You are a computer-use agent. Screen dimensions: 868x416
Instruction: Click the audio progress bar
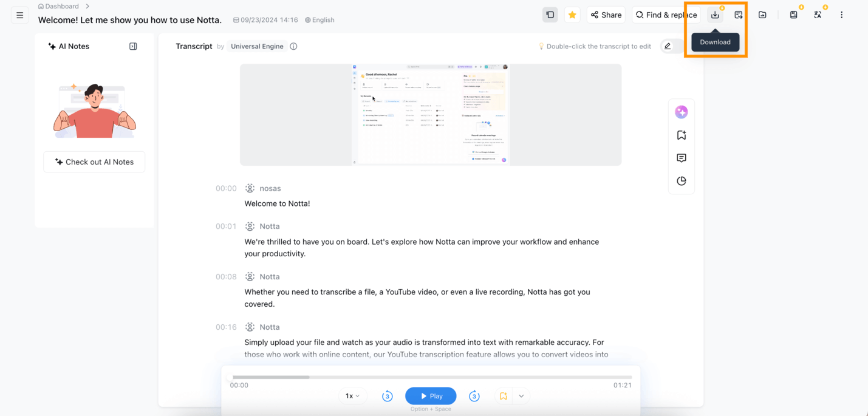431,377
